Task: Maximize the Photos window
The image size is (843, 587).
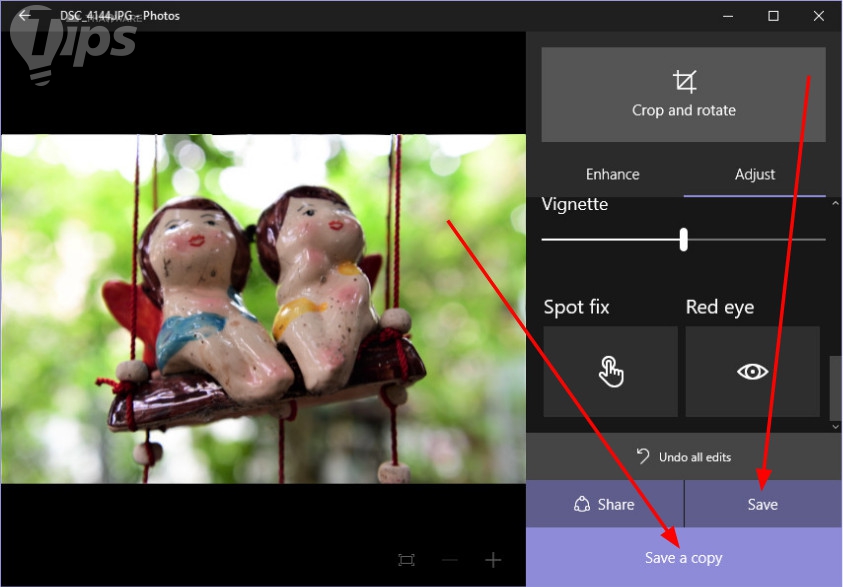Action: click(x=773, y=16)
